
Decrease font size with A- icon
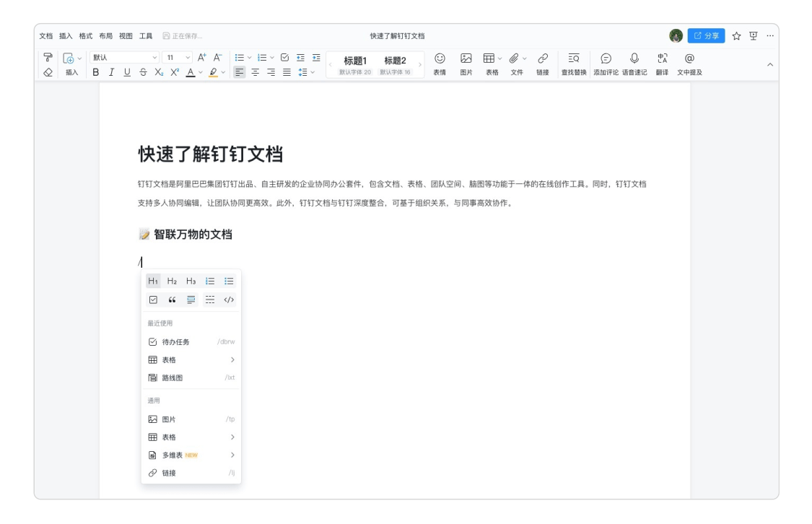point(217,58)
